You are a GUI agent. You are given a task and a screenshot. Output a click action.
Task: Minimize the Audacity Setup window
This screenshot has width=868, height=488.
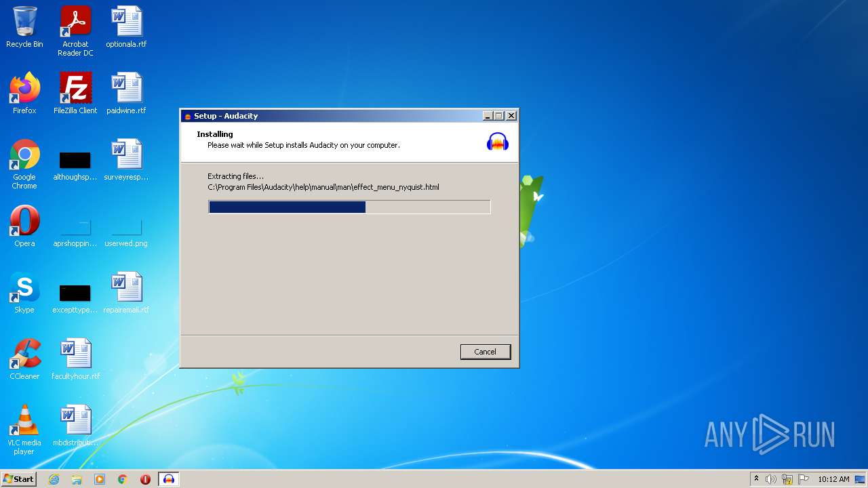[x=488, y=116]
